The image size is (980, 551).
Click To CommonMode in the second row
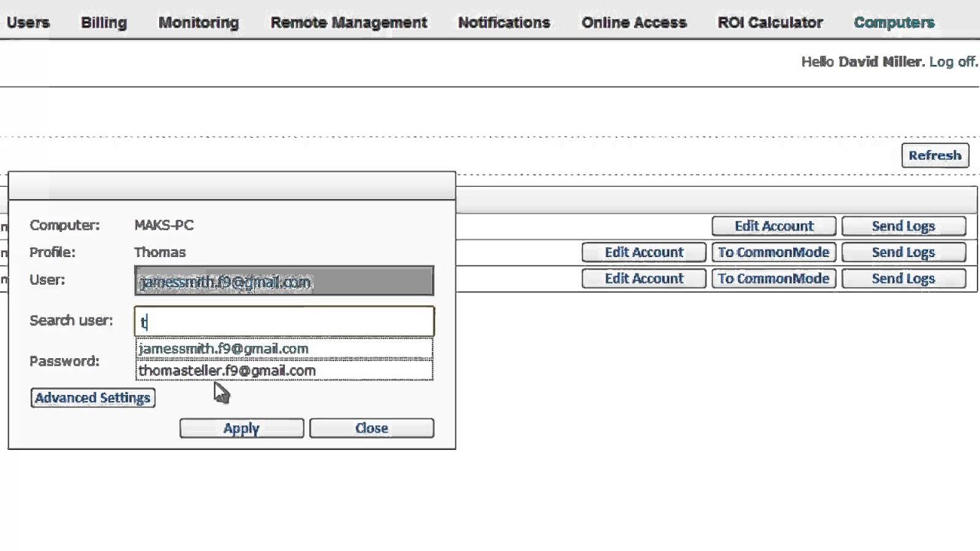pos(774,252)
